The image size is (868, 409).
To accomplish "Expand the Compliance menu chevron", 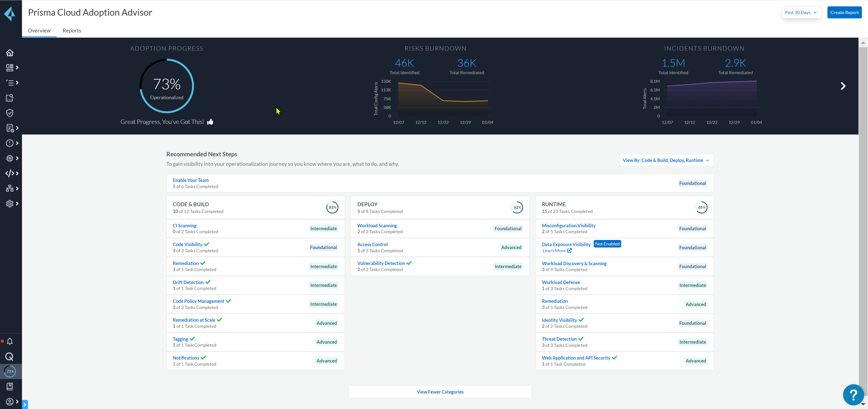I will click(17, 128).
